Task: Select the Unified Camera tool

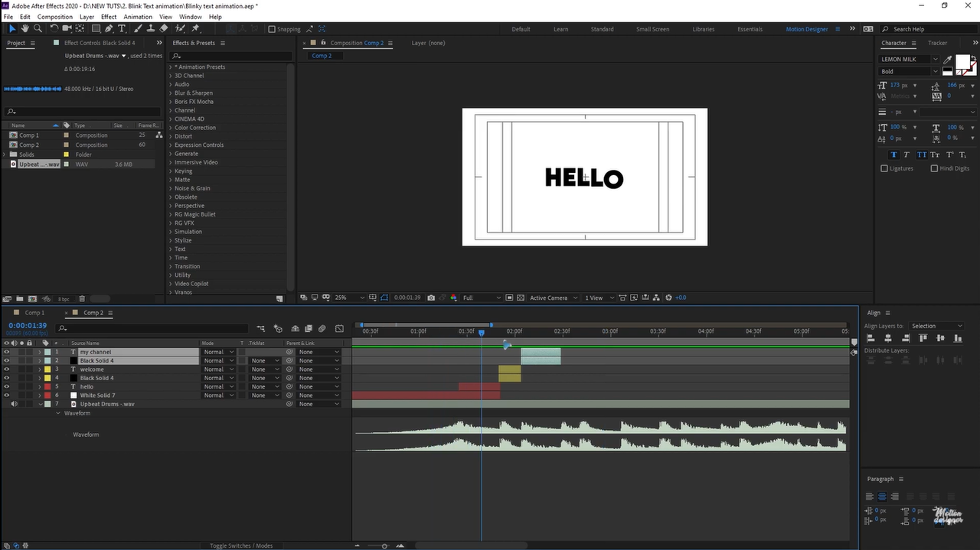Action: click(66, 28)
